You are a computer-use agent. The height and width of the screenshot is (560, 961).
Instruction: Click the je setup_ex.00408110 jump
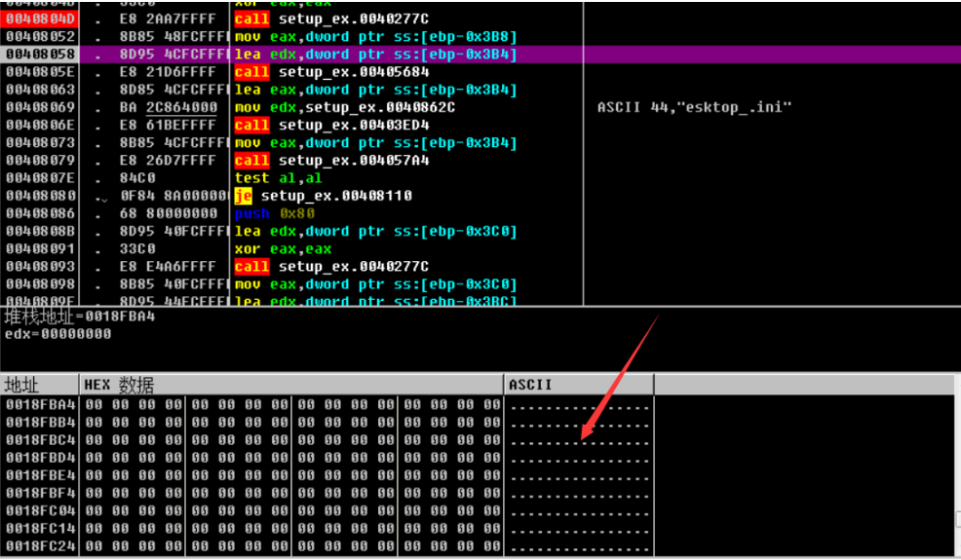click(323, 196)
